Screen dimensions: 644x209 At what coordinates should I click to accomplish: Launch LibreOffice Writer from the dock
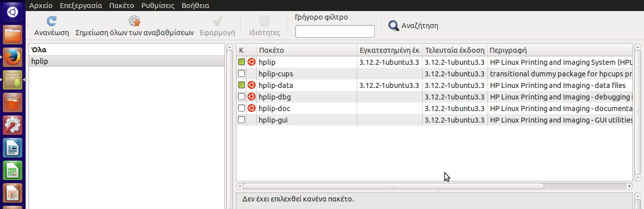tap(13, 148)
